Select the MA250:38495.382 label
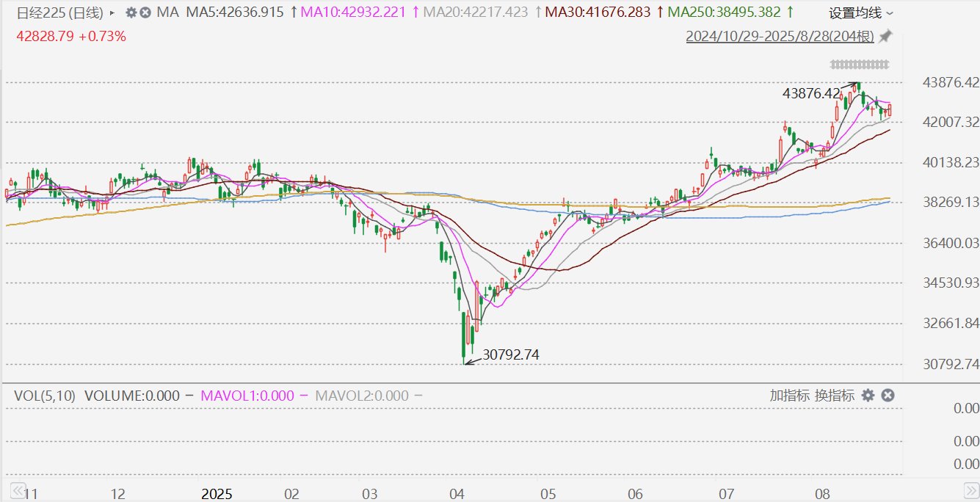 click(724, 12)
